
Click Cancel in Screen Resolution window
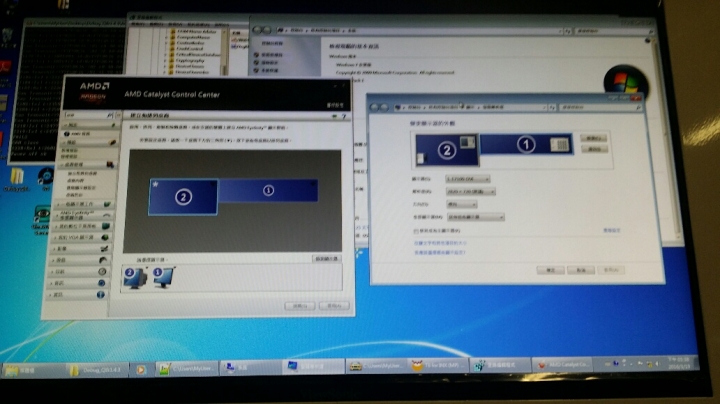[x=581, y=270]
